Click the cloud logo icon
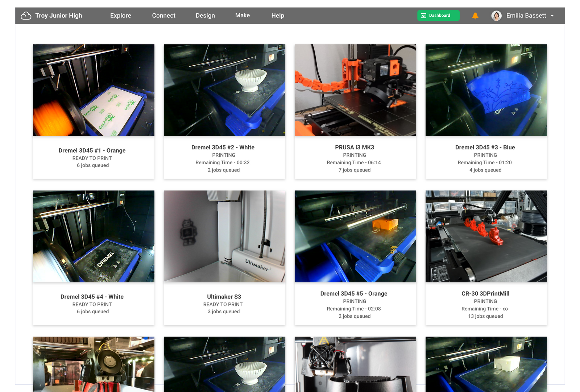 pos(26,16)
